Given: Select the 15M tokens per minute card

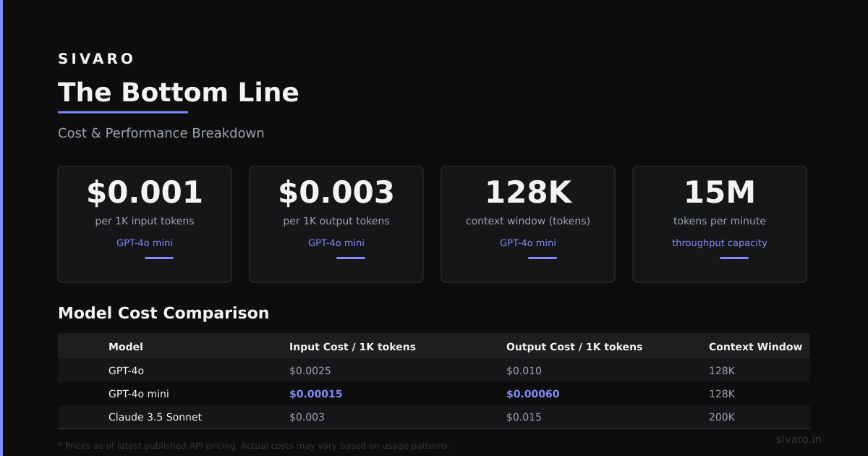Looking at the screenshot, I should 720,224.
